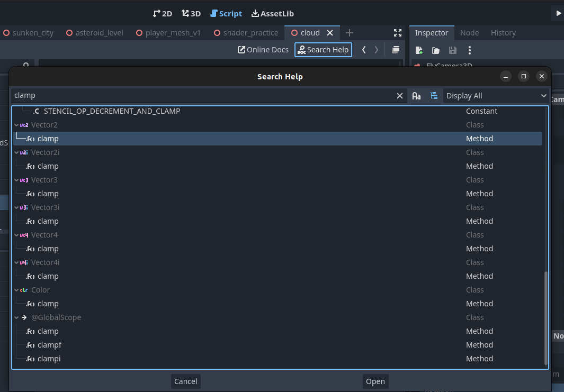564x392 pixels.
Task: Clear the clamp search text with the X
Action: point(400,96)
